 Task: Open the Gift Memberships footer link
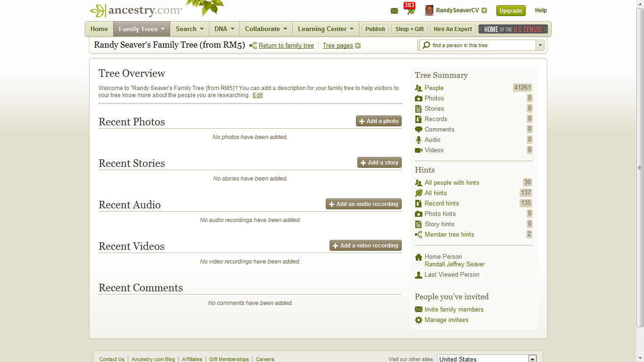229,359
